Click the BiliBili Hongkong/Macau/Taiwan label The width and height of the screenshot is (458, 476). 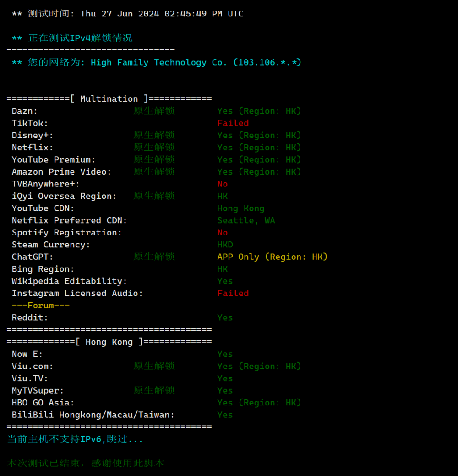tap(93, 415)
